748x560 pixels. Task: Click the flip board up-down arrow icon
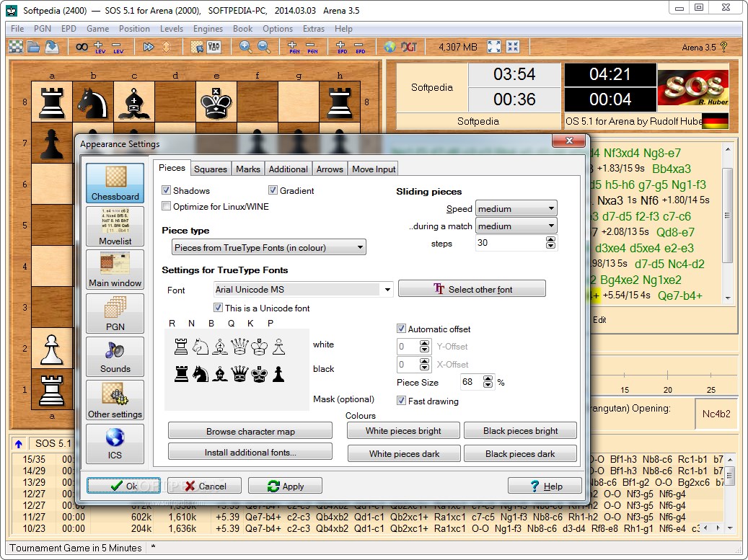tap(167, 47)
